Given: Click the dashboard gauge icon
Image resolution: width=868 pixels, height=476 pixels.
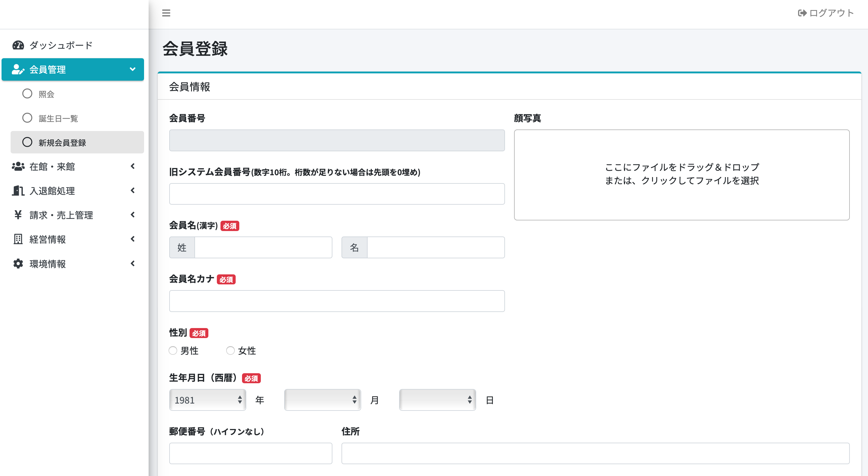Looking at the screenshot, I should pyautogui.click(x=18, y=45).
